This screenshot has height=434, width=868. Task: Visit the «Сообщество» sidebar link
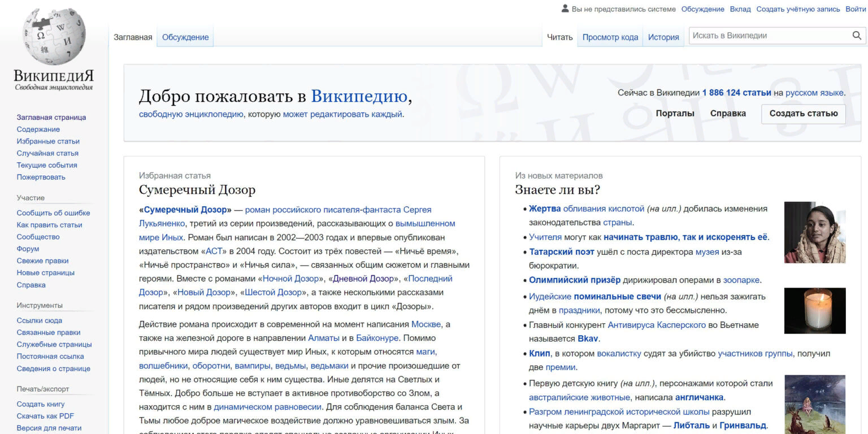38,237
